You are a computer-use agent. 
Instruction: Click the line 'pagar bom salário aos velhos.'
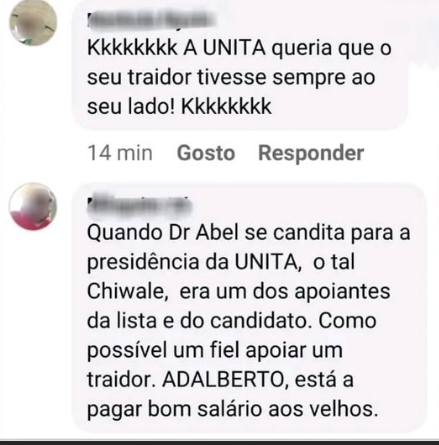[233, 410]
